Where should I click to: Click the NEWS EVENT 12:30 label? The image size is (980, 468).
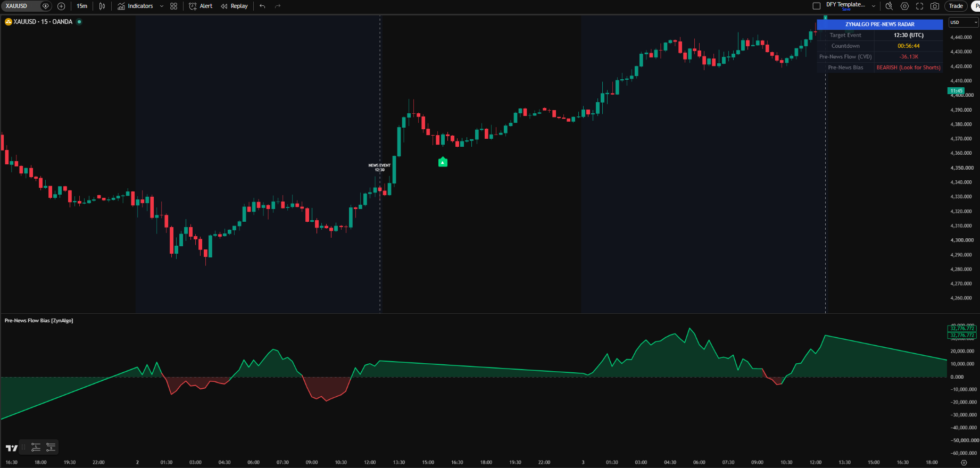pos(379,168)
